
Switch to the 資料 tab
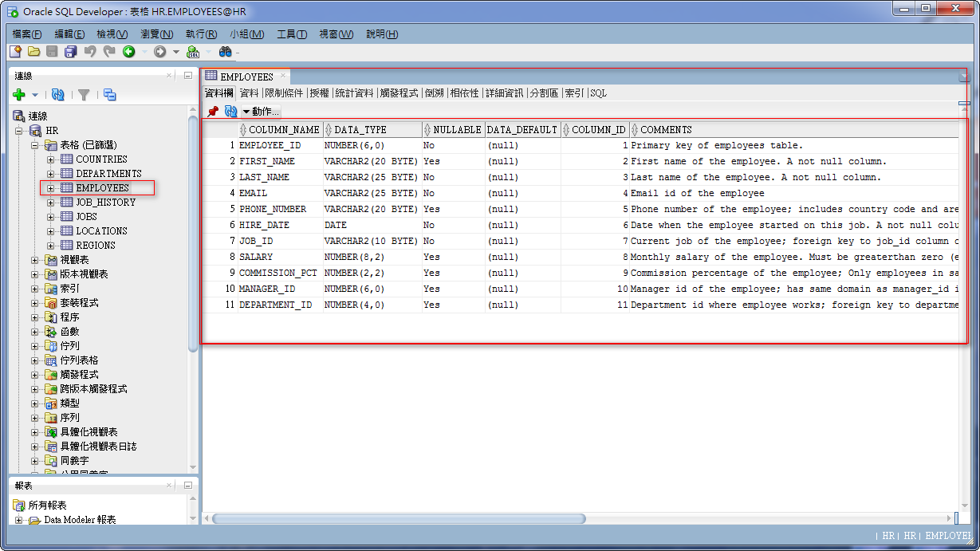pyautogui.click(x=249, y=93)
